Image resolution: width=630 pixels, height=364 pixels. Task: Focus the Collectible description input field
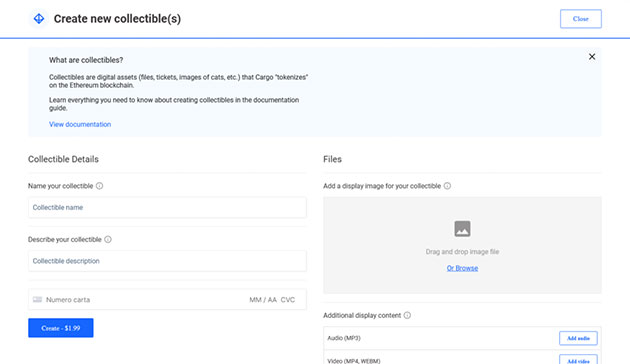pos(167,261)
